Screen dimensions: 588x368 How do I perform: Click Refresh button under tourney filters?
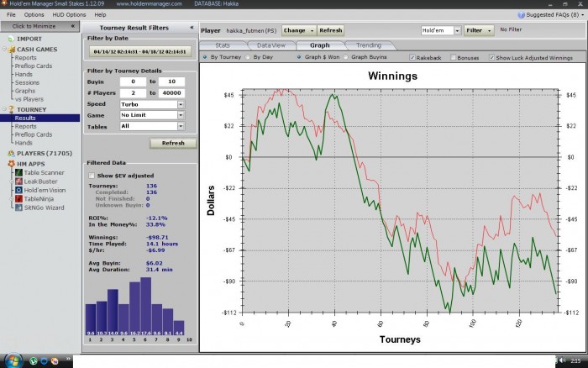pyautogui.click(x=173, y=144)
